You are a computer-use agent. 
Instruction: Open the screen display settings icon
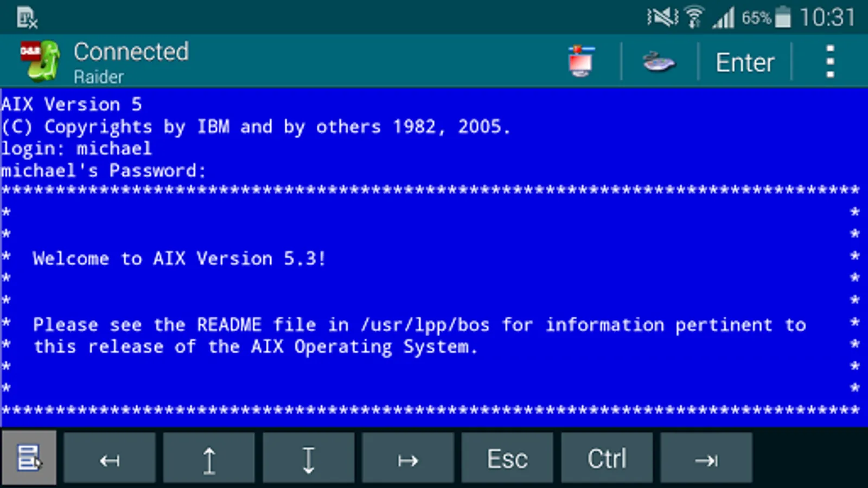pyautogui.click(x=581, y=61)
